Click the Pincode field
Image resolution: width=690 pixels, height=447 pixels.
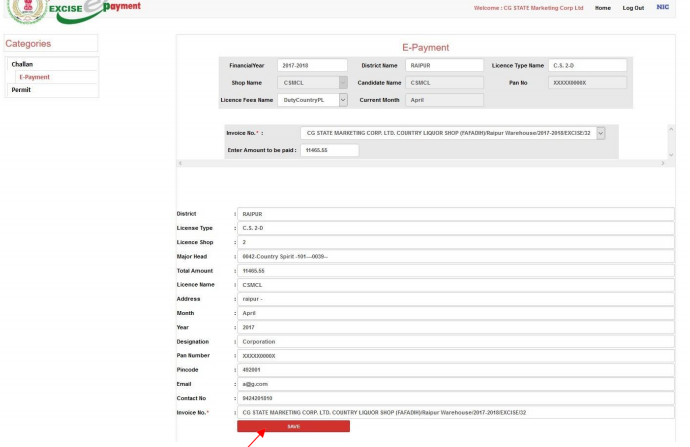[x=453, y=369]
